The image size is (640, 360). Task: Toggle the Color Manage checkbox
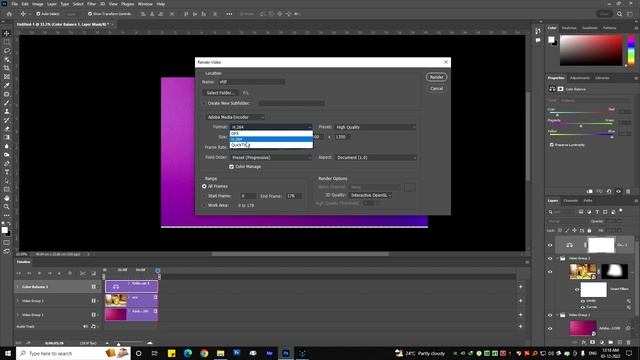[x=231, y=167]
